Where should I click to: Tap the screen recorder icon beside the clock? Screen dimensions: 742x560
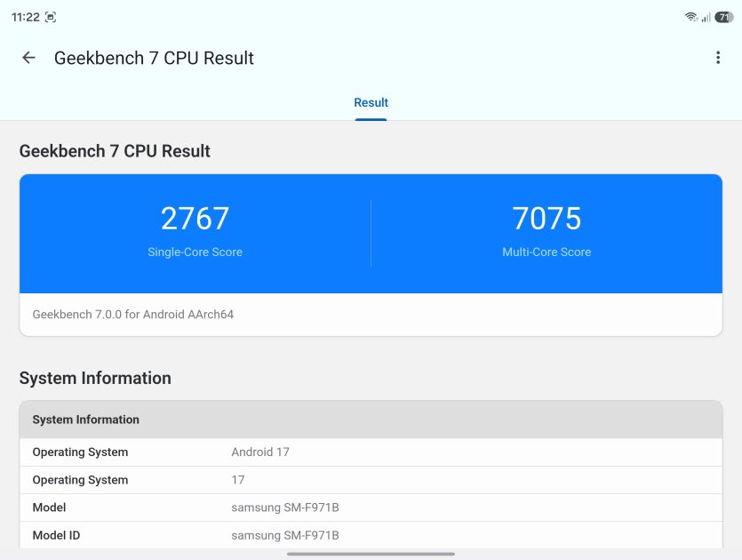[50, 18]
